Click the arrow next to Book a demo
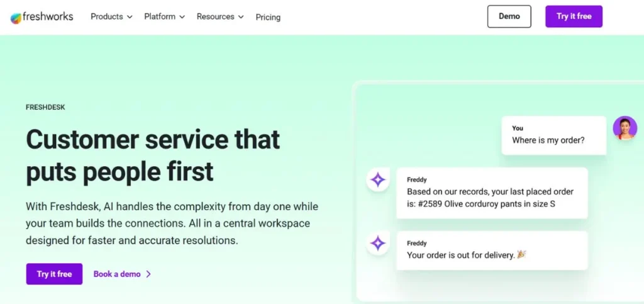This screenshot has height=304, width=644. tap(148, 274)
